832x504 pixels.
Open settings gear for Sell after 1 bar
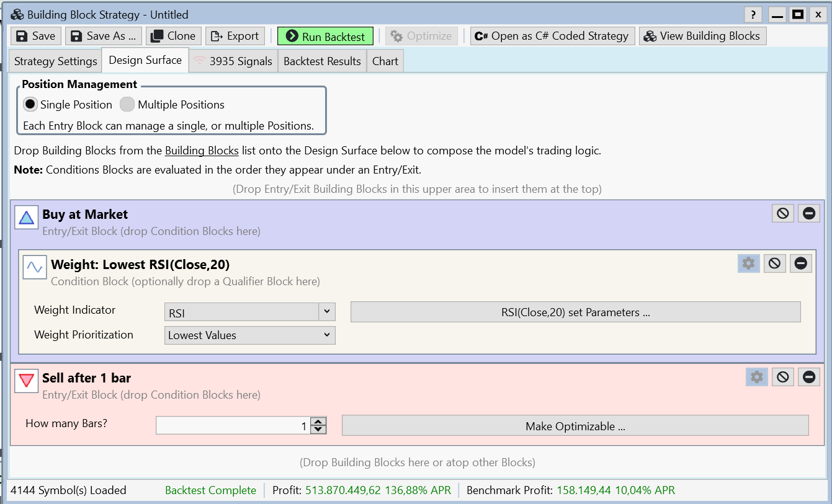tap(756, 377)
